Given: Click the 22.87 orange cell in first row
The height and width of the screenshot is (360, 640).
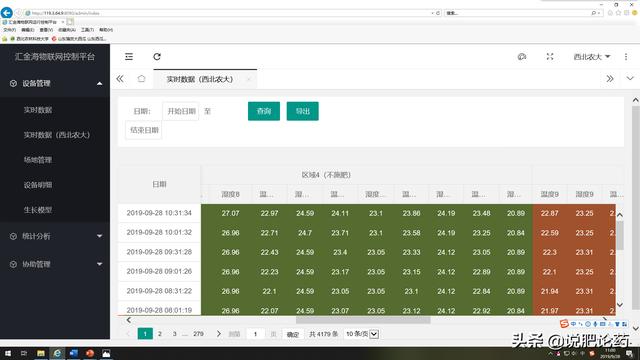Looking at the screenshot, I should click(549, 213).
